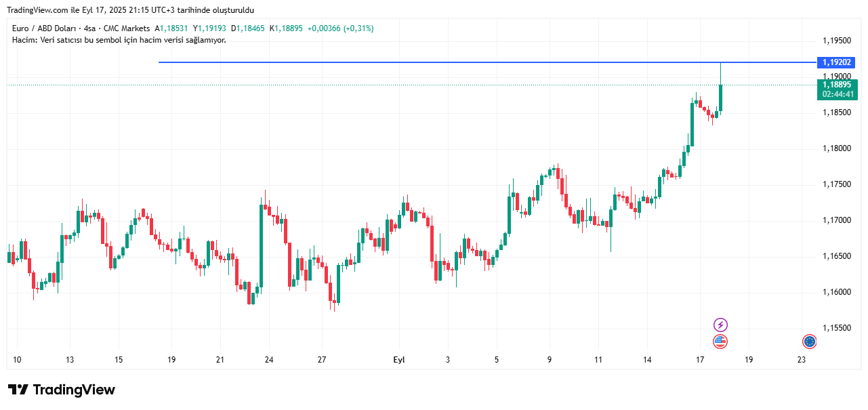Click the A1,18531 open value in the legend
868x410 pixels.
point(172,28)
